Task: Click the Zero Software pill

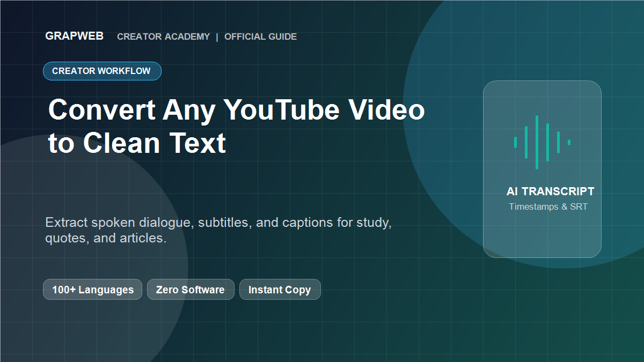Action: point(191,290)
